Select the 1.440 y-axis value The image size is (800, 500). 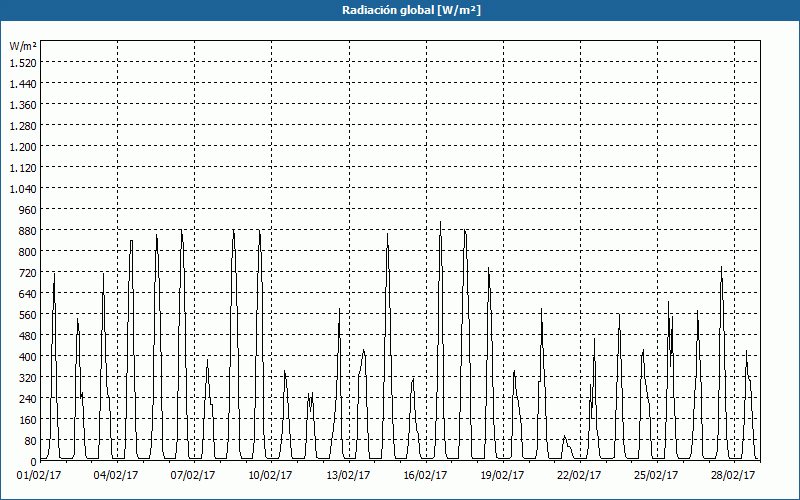(x=23, y=84)
